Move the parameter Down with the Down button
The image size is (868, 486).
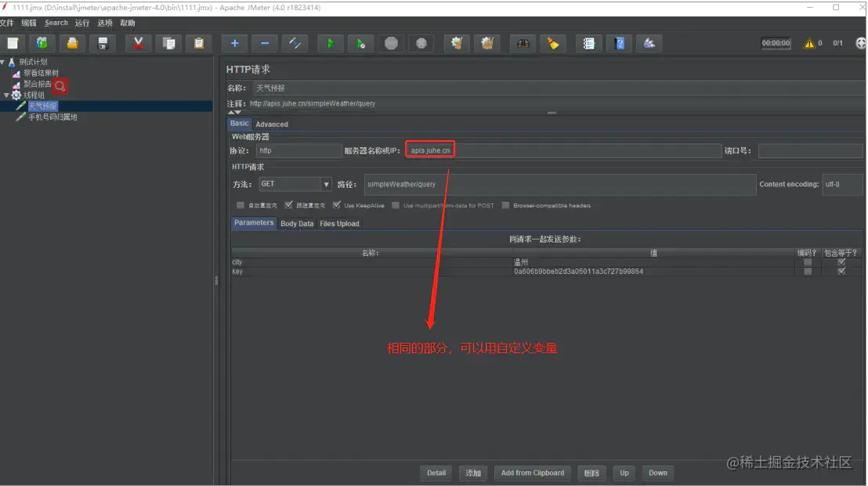[657, 473]
